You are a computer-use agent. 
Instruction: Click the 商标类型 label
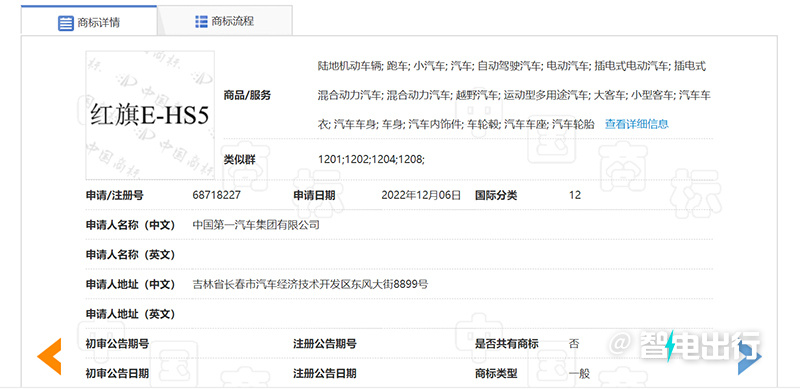point(496,374)
